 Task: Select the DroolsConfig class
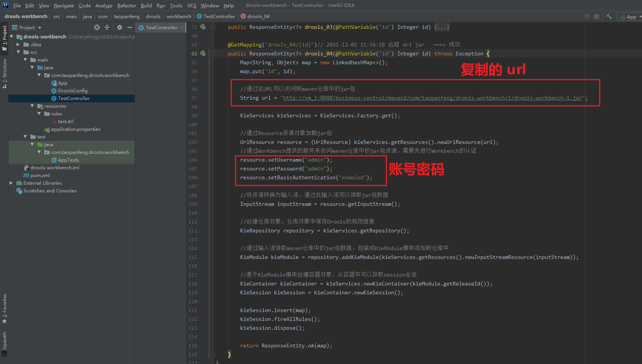[x=73, y=90]
